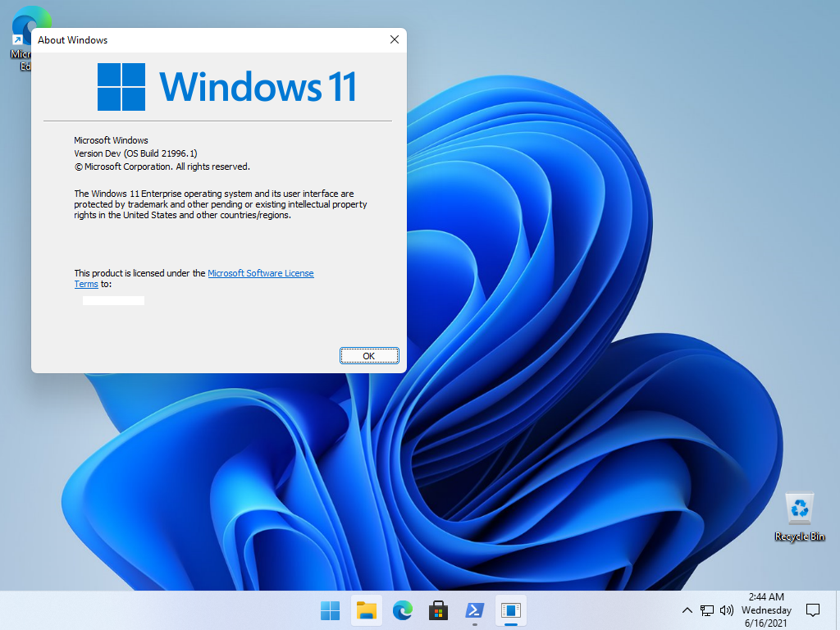Image resolution: width=840 pixels, height=630 pixels.
Task: Open the notification center
Action: click(812, 610)
